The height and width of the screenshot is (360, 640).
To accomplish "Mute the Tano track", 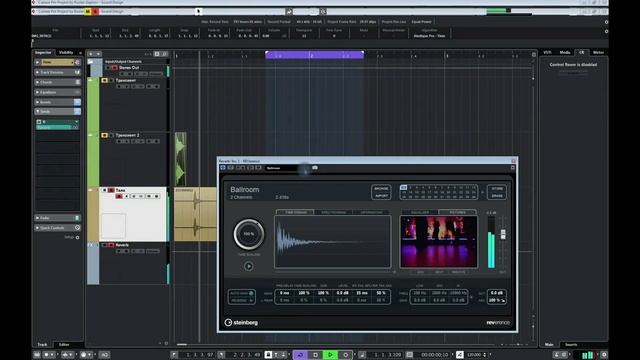I will 104,190.
